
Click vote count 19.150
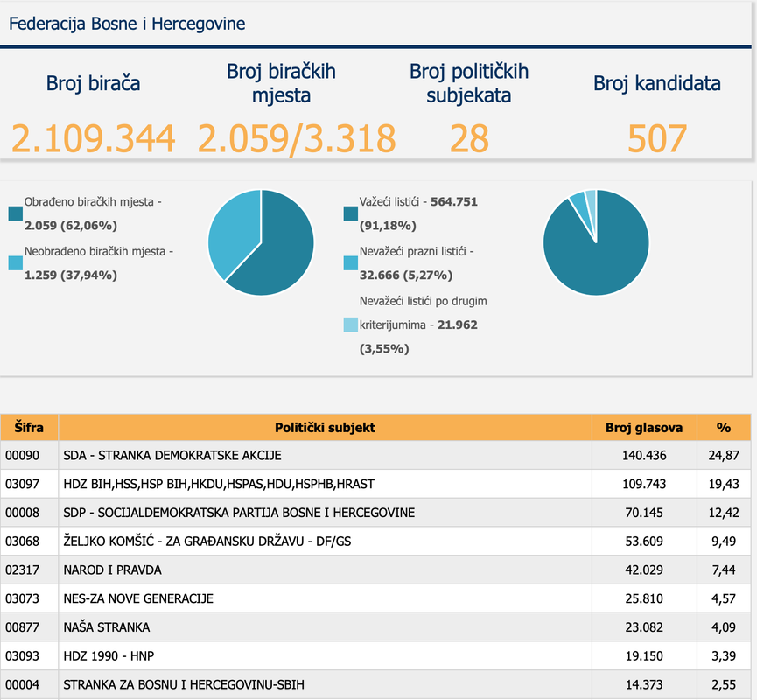click(x=644, y=655)
